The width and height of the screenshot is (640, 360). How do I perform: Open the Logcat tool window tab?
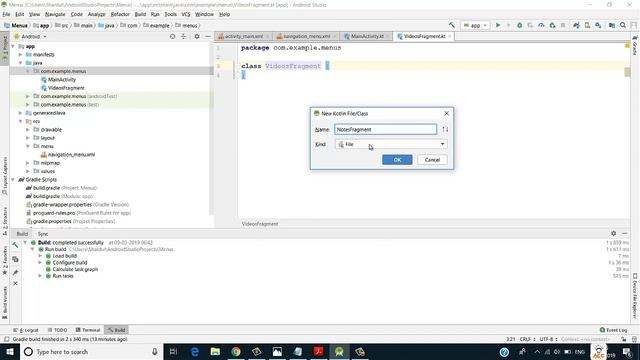click(x=26, y=330)
